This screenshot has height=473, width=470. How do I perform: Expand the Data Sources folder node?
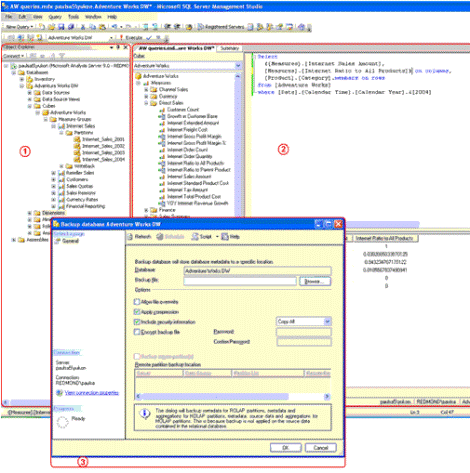29,92
